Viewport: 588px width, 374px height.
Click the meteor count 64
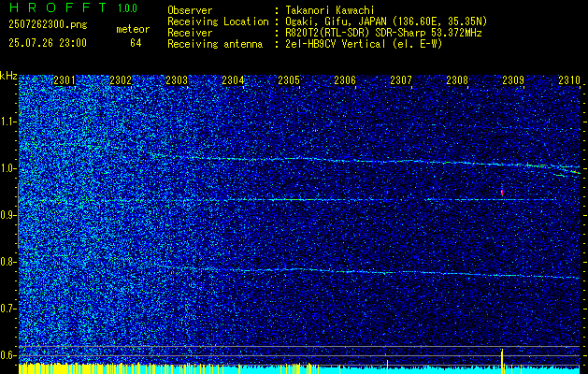point(136,43)
